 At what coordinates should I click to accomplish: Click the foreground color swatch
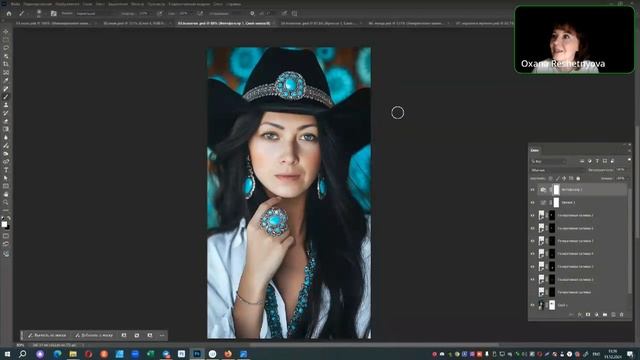click(x=4, y=224)
